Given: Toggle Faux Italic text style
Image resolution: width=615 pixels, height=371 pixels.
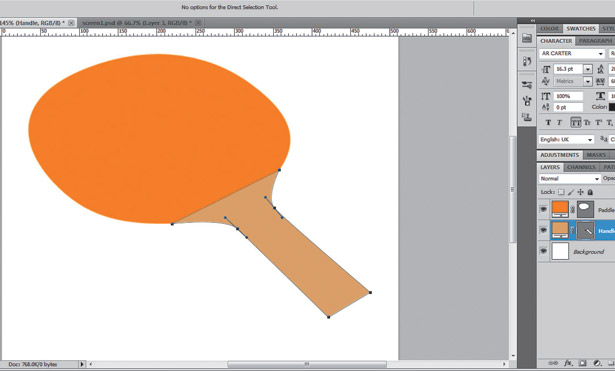Looking at the screenshot, I should coord(560,122).
